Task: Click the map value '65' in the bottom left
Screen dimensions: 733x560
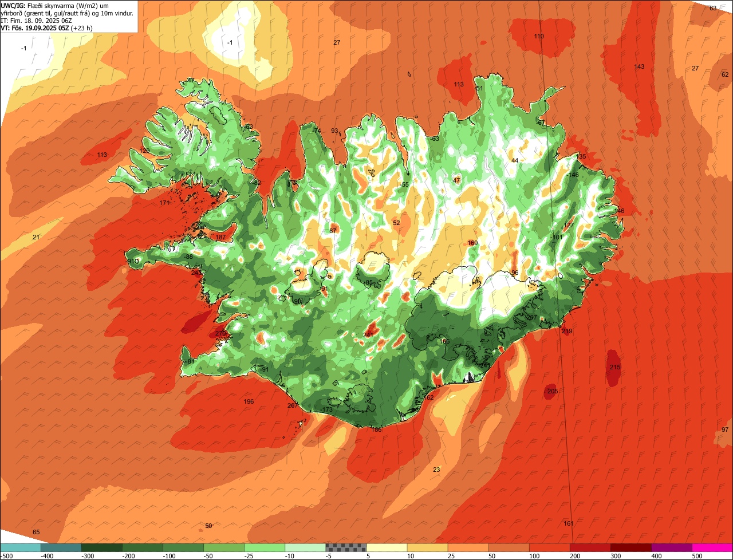Action: (x=36, y=532)
